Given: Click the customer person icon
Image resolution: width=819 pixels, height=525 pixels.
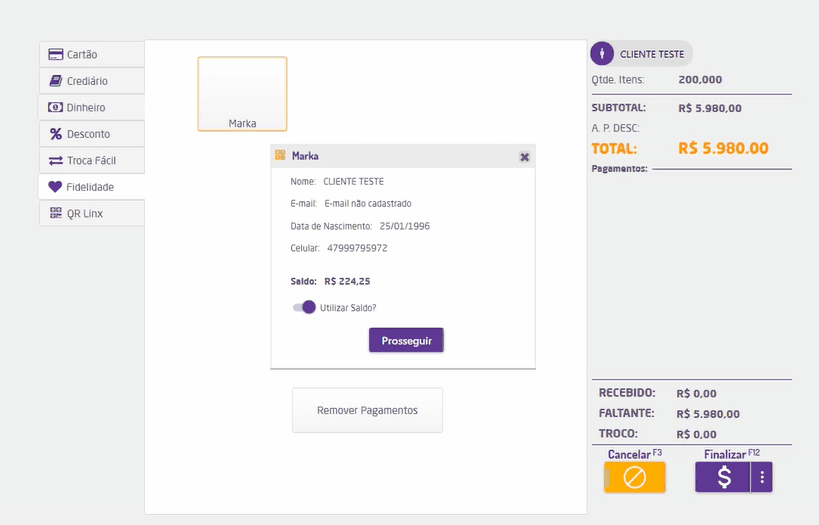Looking at the screenshot, I should 602,54.
